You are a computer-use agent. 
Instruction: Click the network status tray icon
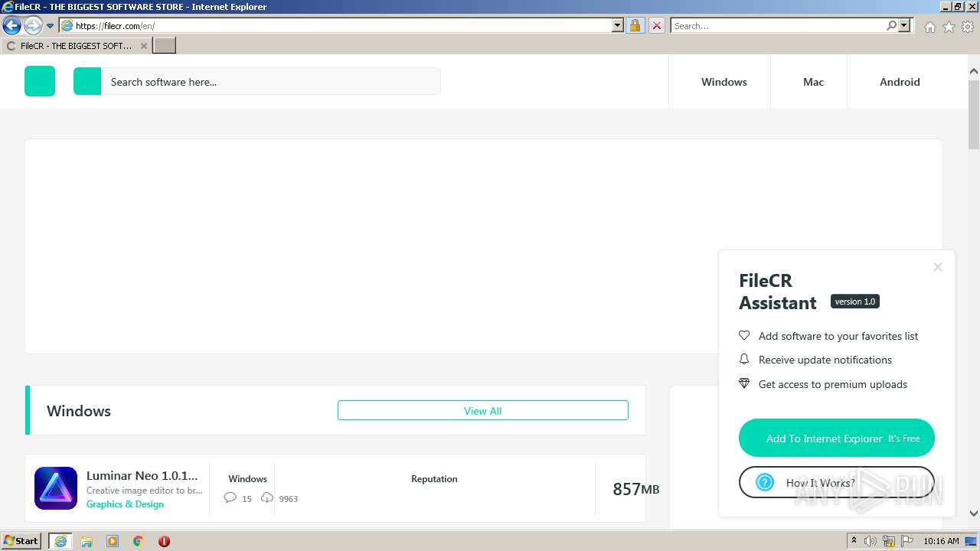tap(889, 541)
